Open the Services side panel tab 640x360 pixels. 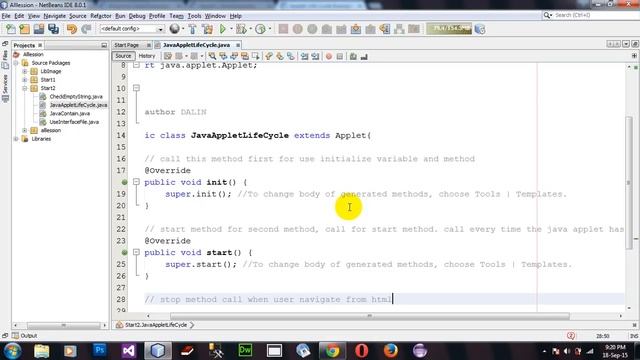(x=5, y=88)
